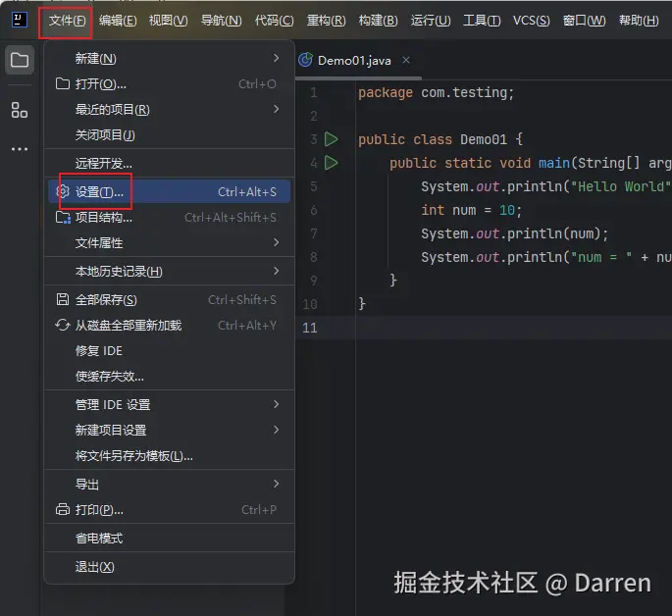Expand the 新建项目设置 submenu arrow
This screenshot has width=672, height=616.
pyautogui.click(x=277, y=430)
